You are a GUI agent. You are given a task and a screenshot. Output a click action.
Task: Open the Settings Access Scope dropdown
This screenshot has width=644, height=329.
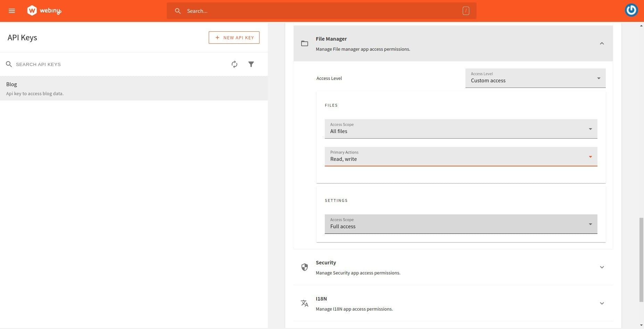[461, 224]
